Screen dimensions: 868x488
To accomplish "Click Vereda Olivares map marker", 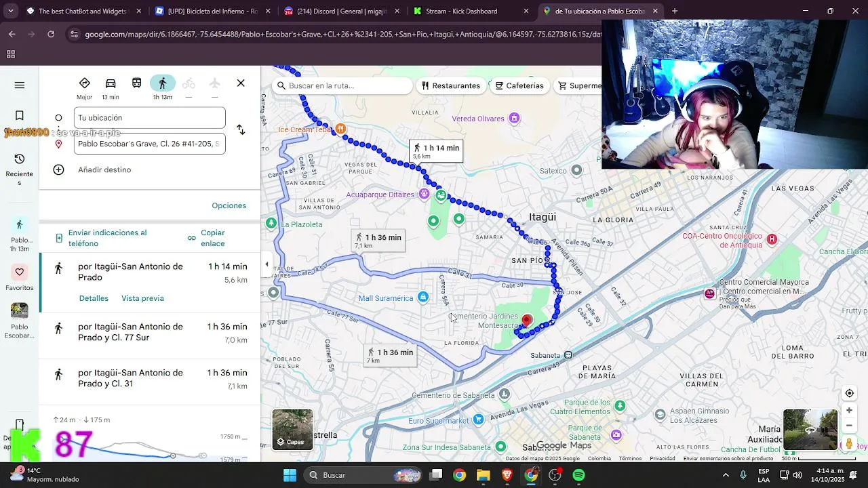I will pos(514,119).
